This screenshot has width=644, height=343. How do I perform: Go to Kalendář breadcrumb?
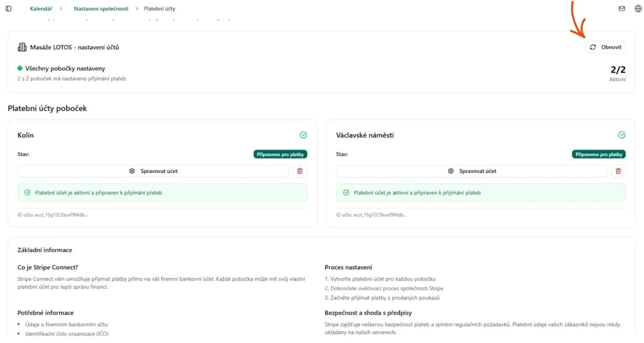(x=41, y=9)
